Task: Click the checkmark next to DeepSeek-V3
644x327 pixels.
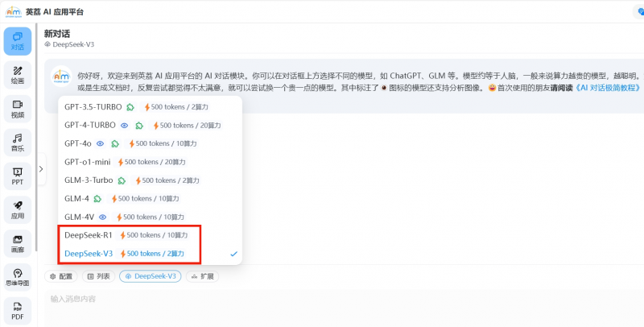Action: [233, 254]
